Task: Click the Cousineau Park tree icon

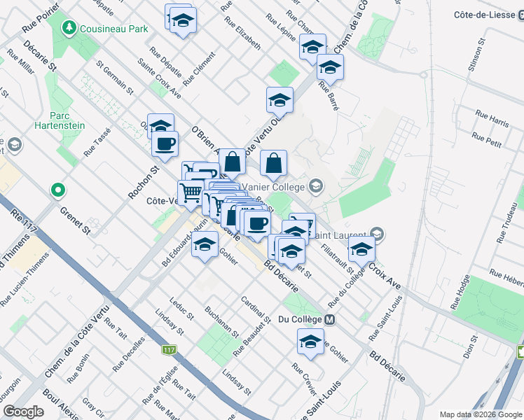Action: pos(69,28)
